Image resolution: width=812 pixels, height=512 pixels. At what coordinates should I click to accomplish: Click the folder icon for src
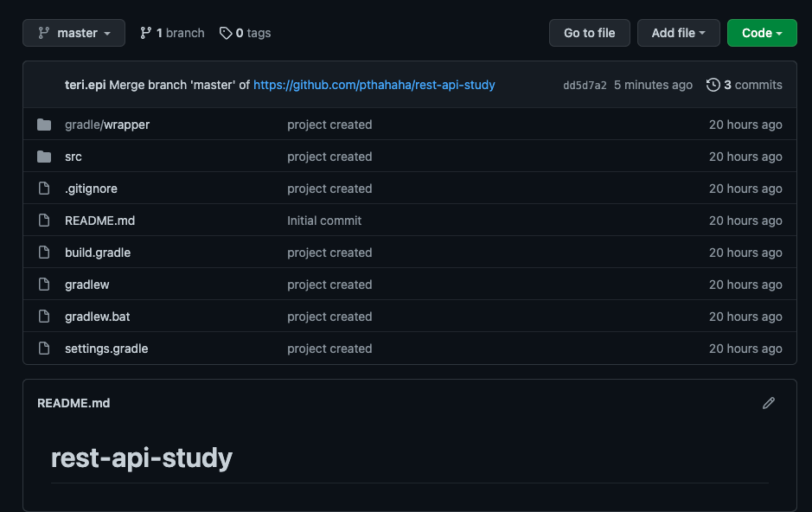44,157
